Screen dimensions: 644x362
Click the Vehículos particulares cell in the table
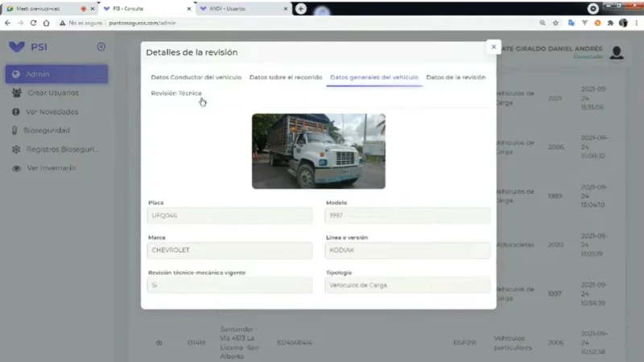[x=513, y=343]
